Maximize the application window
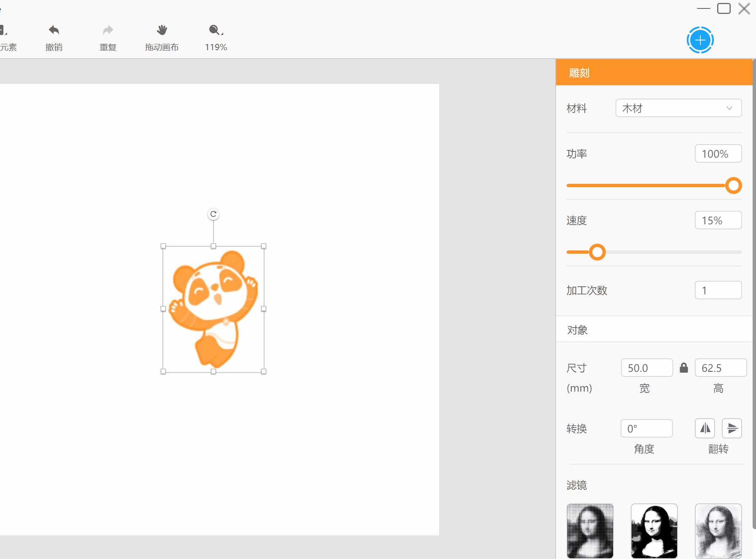The image size is (756, 559). 724,8
